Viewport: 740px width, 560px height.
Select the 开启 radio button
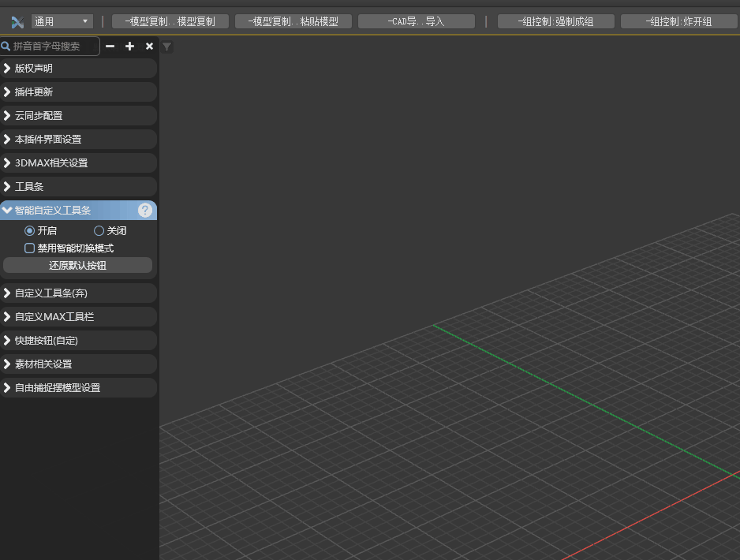(30, 231)
